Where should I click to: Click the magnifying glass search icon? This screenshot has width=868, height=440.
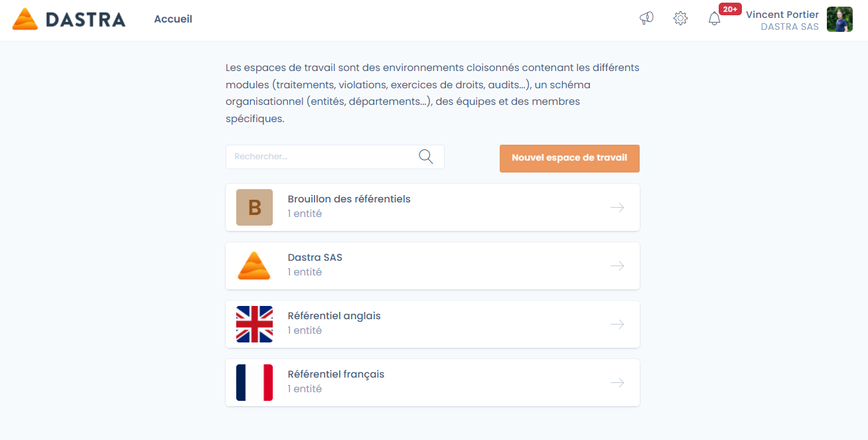tap(426, 157)
